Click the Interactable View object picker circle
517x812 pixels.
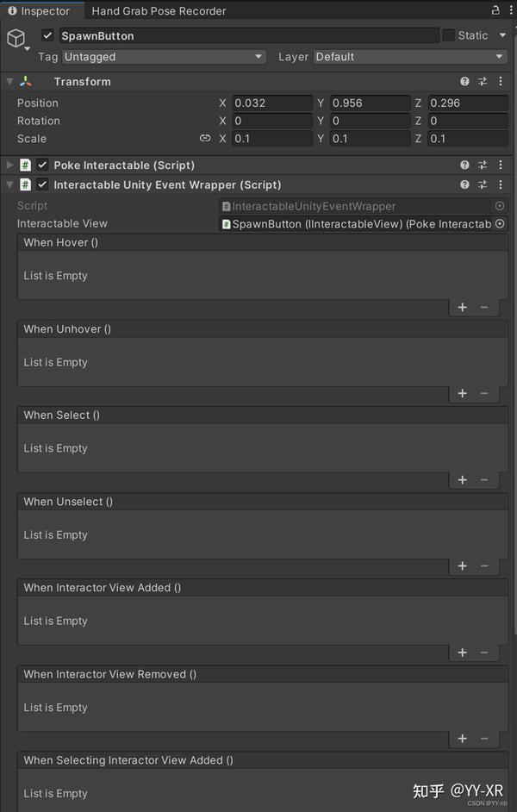click(x=500, y=223)
